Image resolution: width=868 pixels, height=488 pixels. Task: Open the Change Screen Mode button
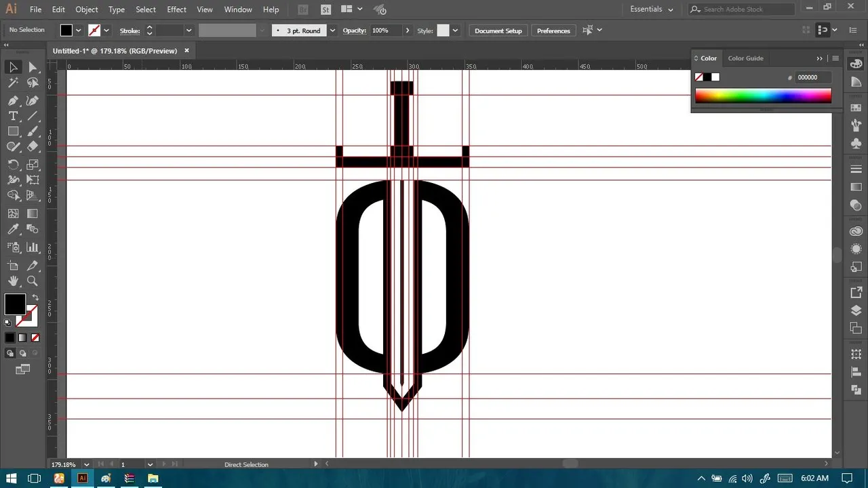[23, 369]
